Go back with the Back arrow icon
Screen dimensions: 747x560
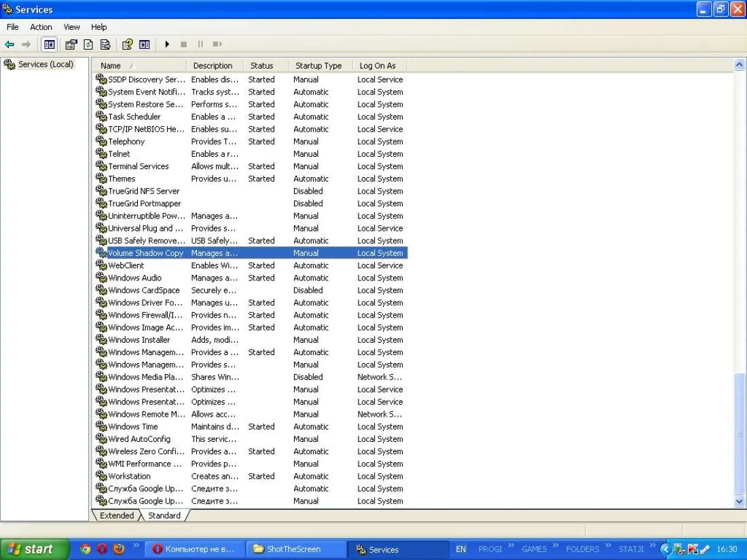coord(9,44)
